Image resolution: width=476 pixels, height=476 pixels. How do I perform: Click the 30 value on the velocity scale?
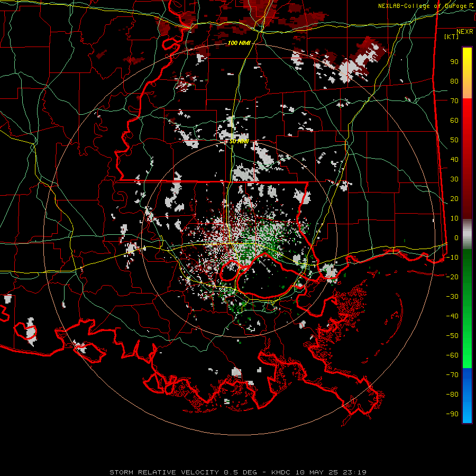pyautogui.click(x=454, y=179)
